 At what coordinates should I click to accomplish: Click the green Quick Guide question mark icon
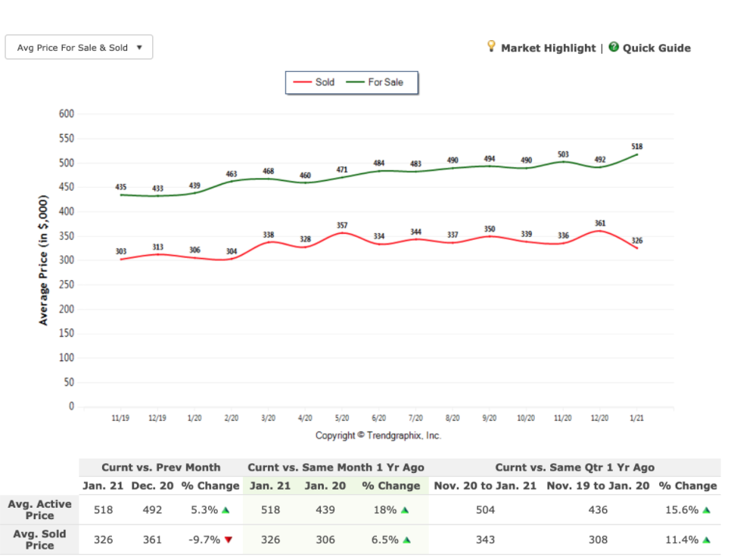[614, 47]
